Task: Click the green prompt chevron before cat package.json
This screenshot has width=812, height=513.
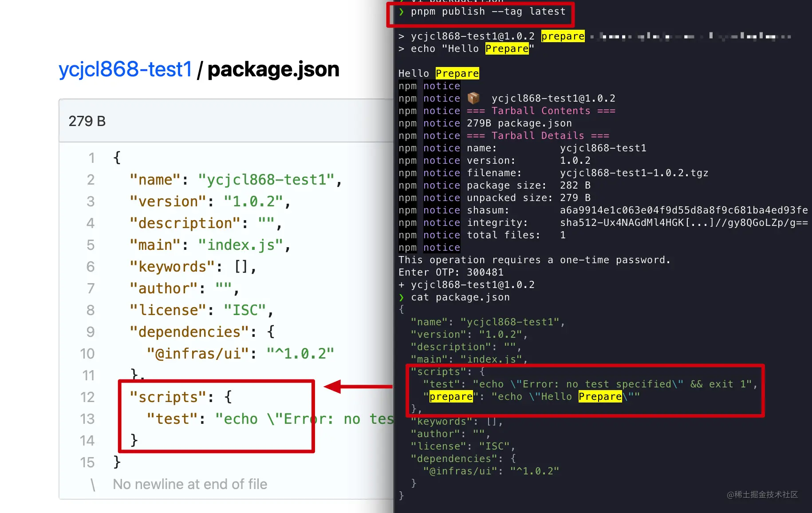Action: 402,297
